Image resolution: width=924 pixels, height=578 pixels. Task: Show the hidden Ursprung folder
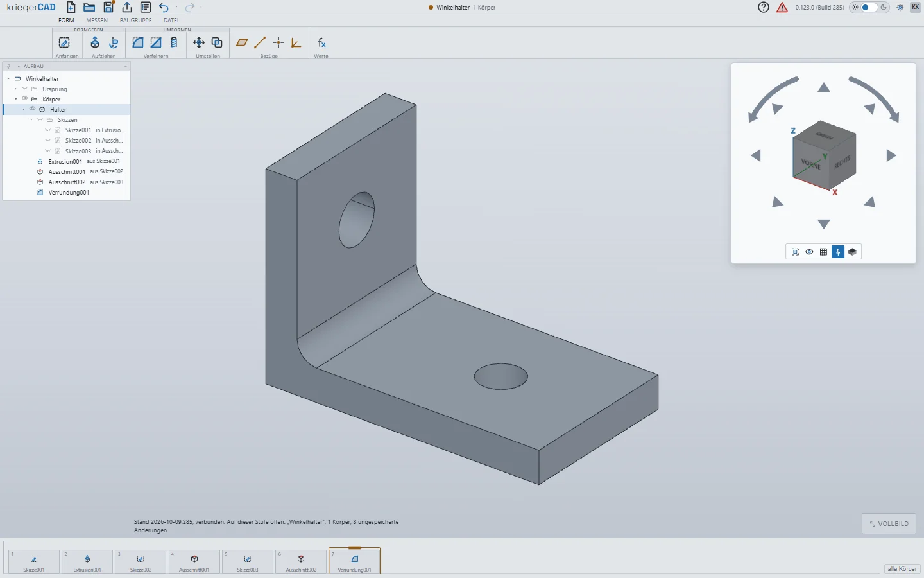[25, 89]
